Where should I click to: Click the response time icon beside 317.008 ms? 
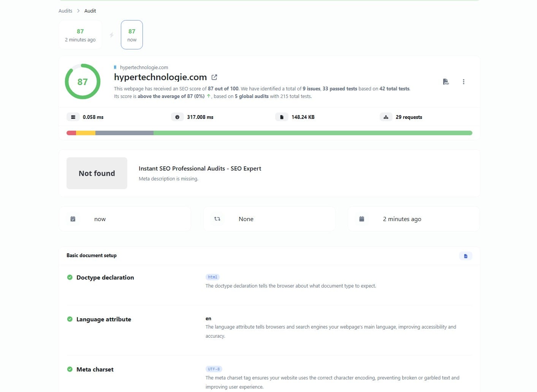coord(177,117)
